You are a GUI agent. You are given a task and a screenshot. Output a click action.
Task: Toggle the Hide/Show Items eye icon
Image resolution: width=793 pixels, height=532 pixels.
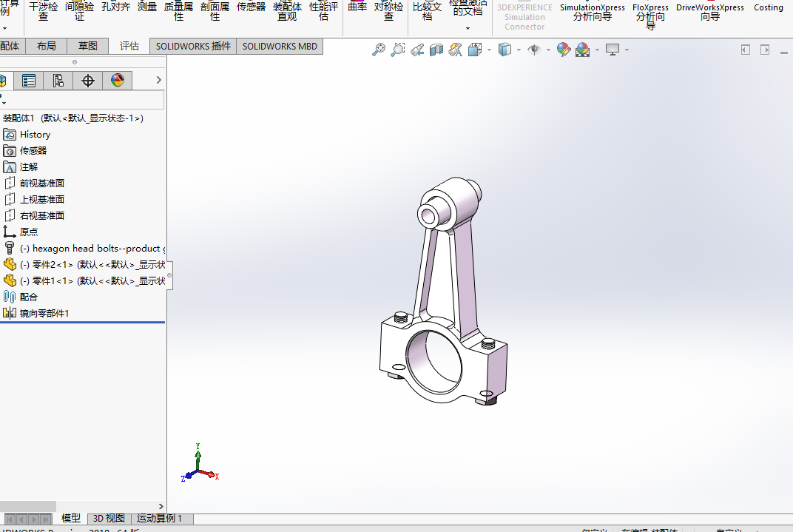[x=534, y=50]
